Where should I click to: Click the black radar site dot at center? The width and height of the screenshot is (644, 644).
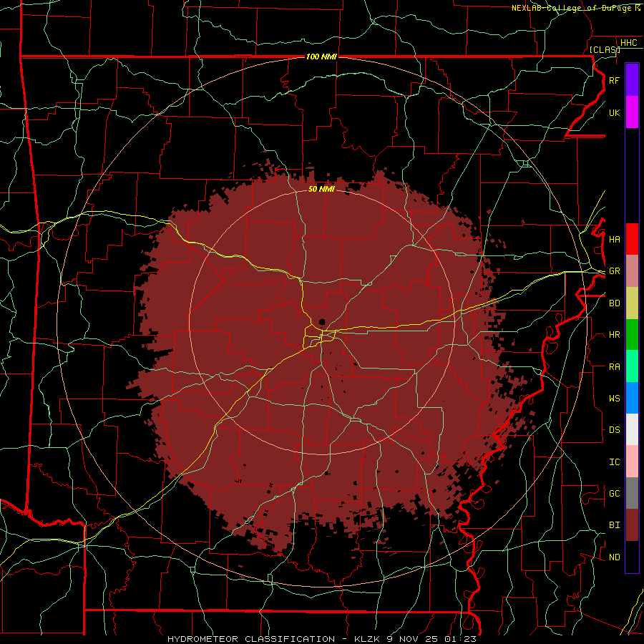click(323, 322)
